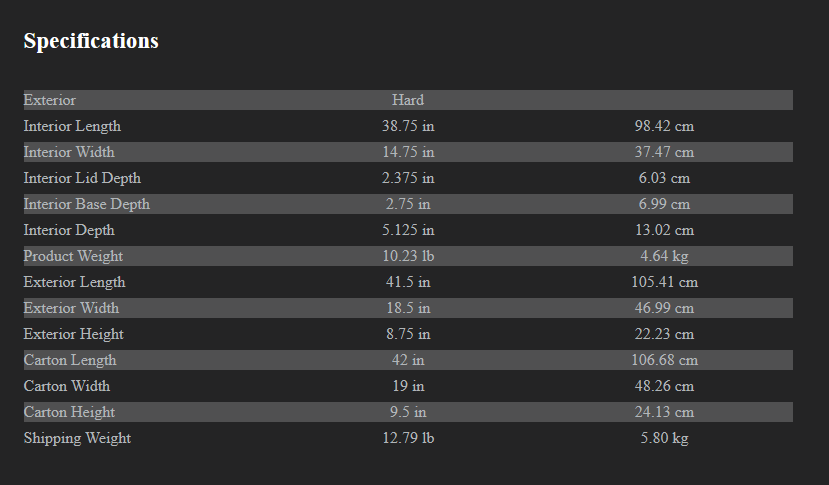Click the 105.41 cm value
The height and width of the screenshot is (485, 829).
pos(664,282)
